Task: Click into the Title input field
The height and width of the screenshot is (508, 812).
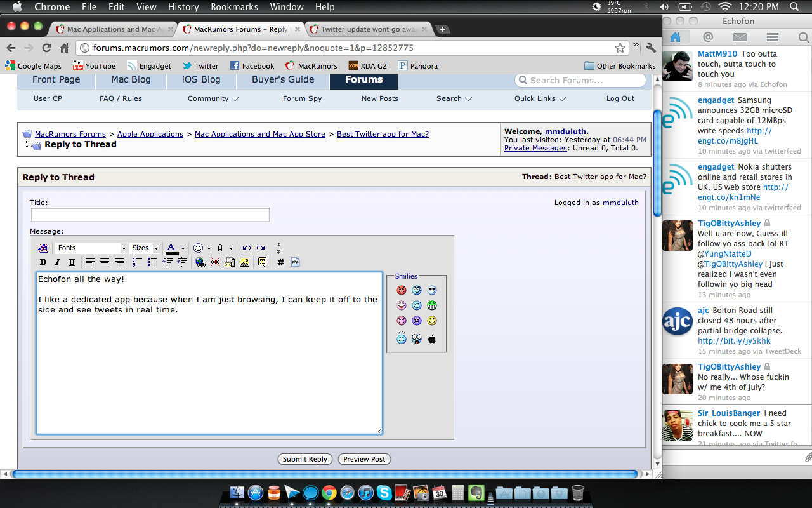Action: pos(150,215)
